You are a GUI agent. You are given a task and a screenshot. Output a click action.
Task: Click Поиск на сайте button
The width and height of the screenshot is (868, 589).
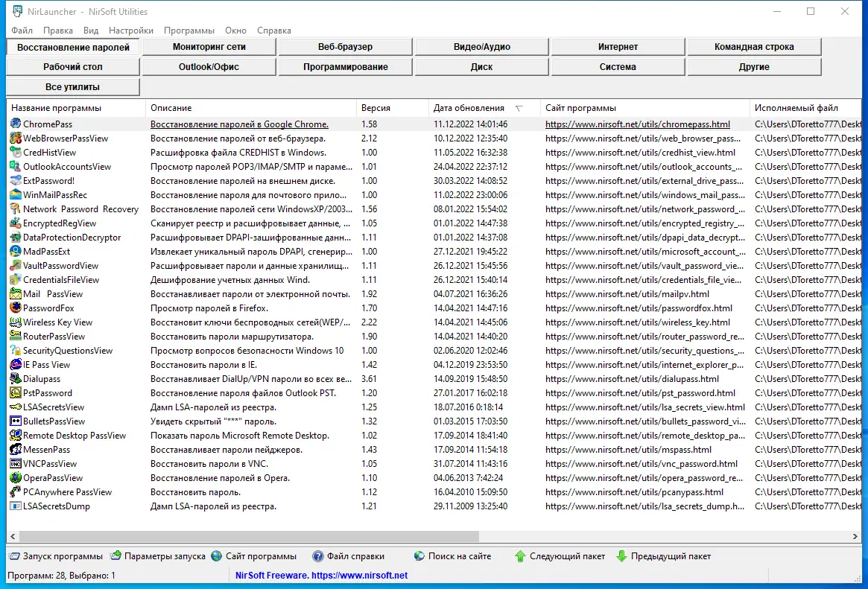point(453,556)
